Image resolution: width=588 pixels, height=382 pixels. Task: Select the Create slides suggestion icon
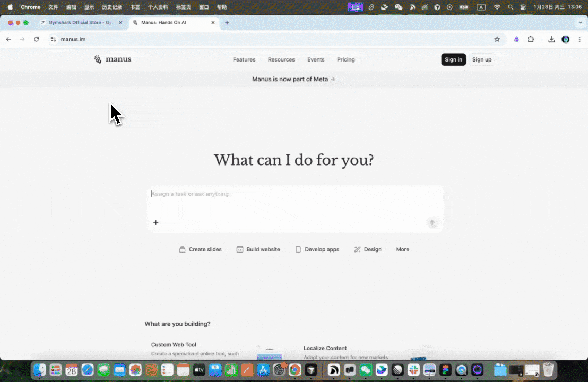[183, 249]
